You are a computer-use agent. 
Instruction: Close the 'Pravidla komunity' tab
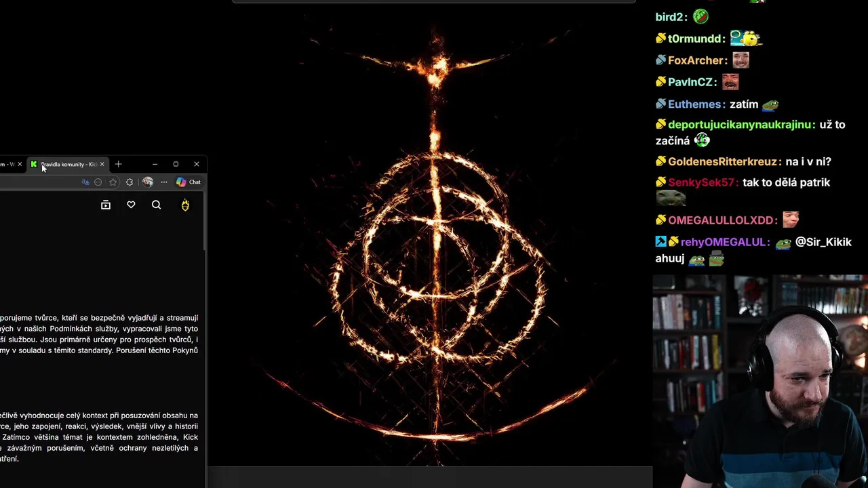(x=102, y=164)
